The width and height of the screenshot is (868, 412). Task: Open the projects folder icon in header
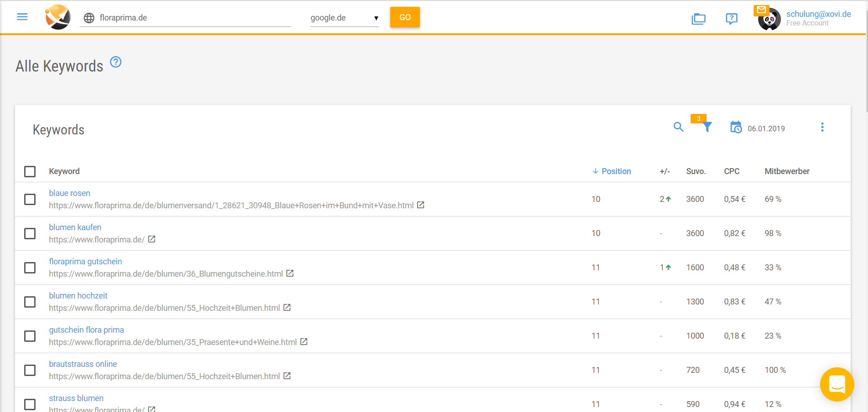pyautogui.click(x=698, y=19)
